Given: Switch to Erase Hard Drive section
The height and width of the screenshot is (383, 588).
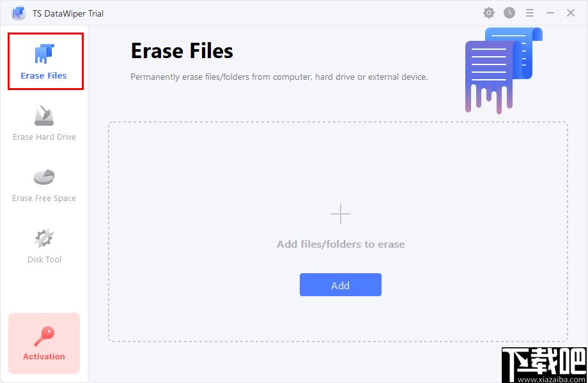Looking at the screenshot, I should (x=44, y=124).
